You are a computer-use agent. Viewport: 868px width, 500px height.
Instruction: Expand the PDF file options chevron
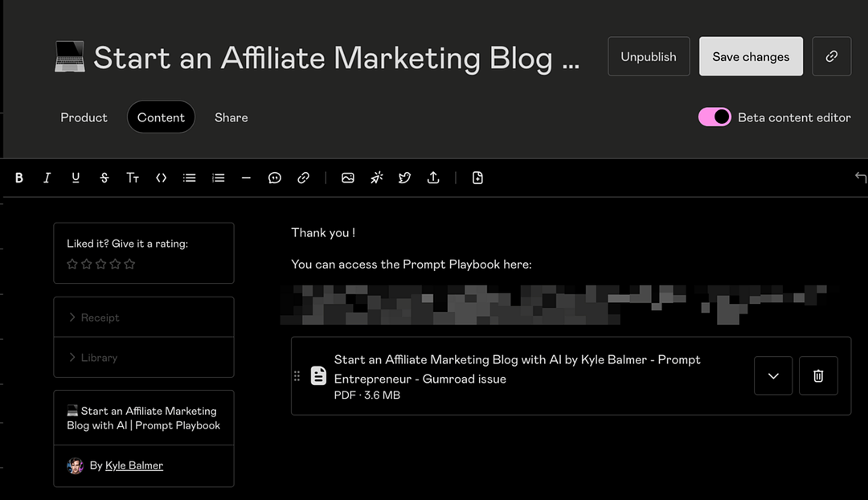click(773, 376)
